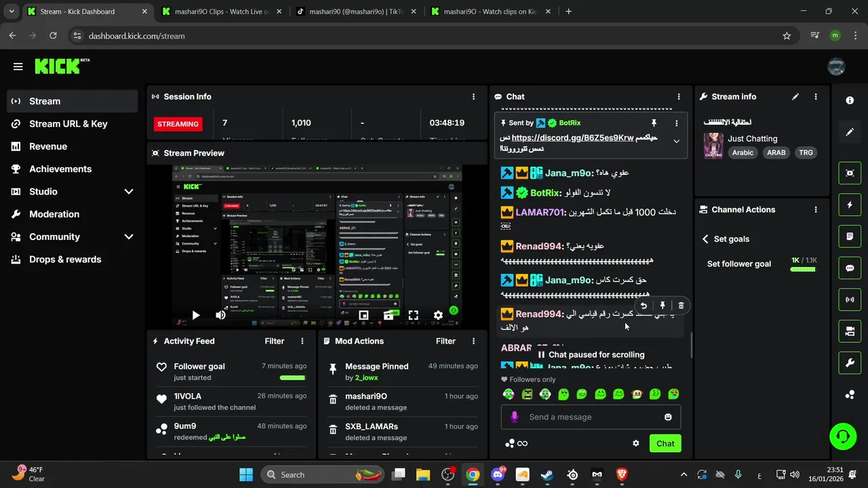This screenshot has height=488, width=868.
Task: Toggle theater mode on preview
Action: (389, 315)
